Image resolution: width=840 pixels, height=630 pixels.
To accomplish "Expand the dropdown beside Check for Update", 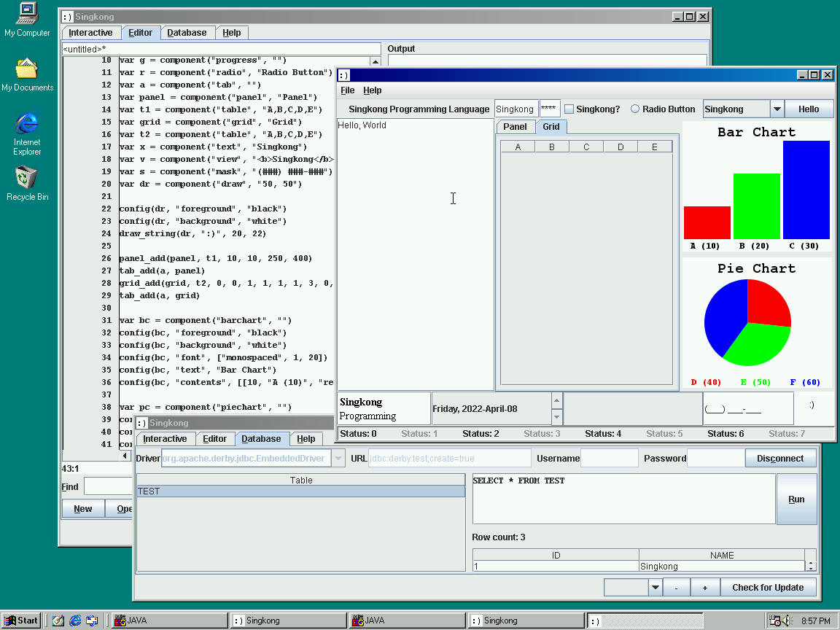I will (655, 588).
